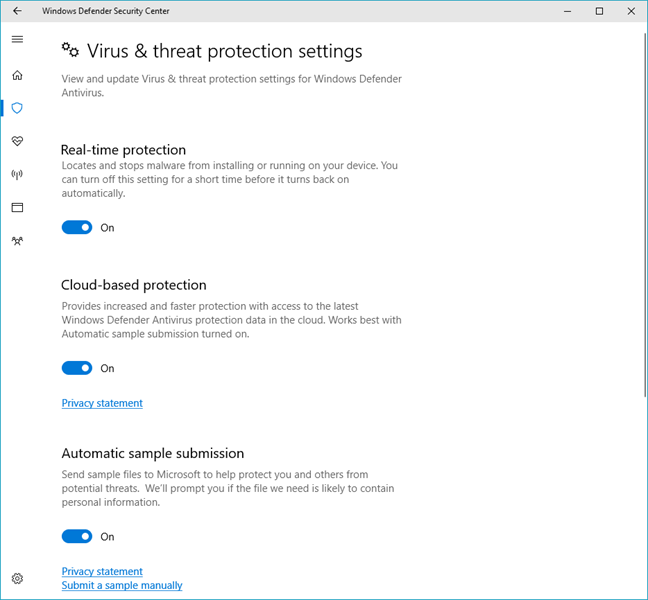Open Settings gear in sidebar bottom
This screenshot has width=648, height=600.
click(17, 579)
